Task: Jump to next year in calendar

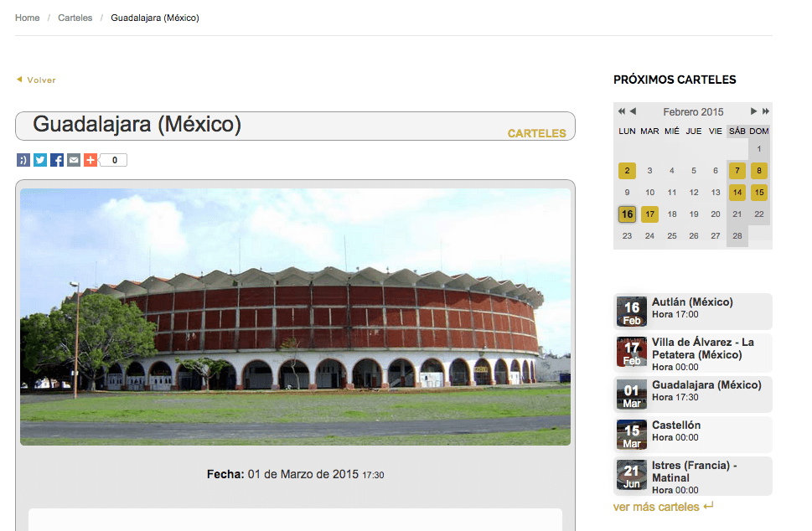Action: [765, 111]
